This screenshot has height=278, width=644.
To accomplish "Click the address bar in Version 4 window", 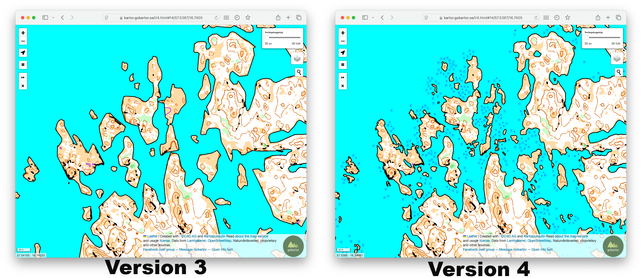I will click(x=481, y=18).
